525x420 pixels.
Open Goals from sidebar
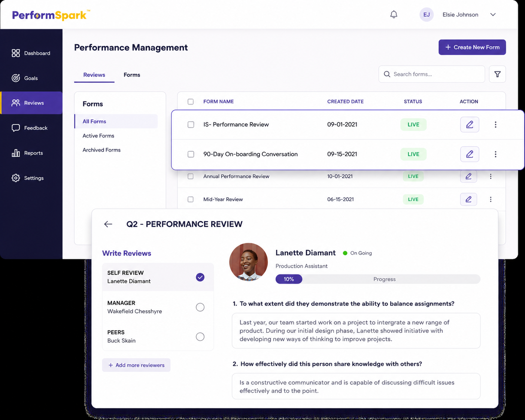[x=31, y=78]
